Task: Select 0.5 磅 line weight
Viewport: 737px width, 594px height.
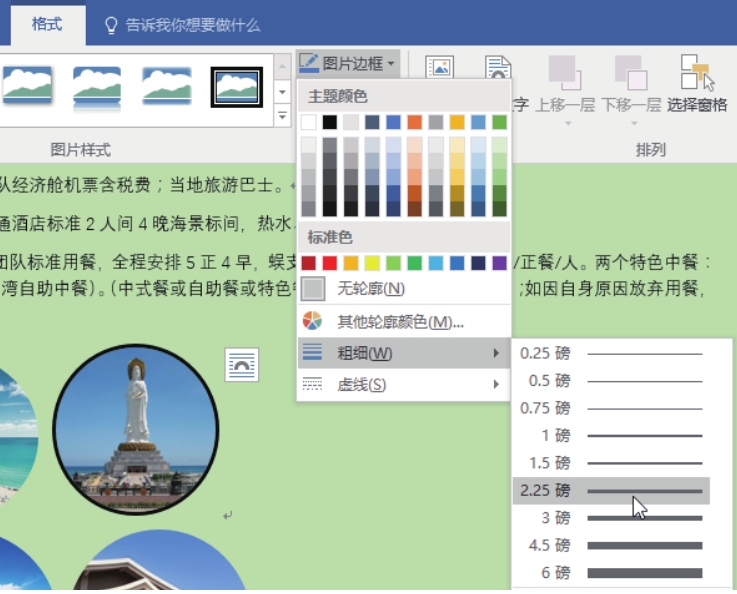Action: click(611, 381)
